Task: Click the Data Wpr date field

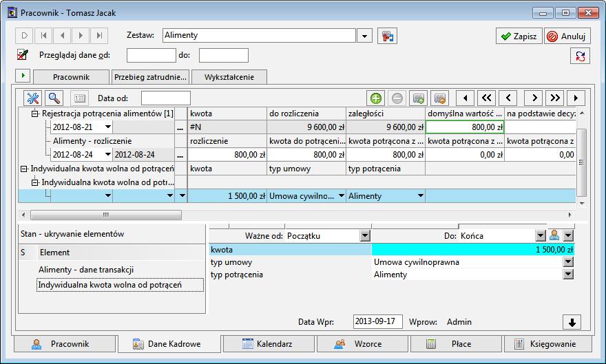Action: click(377, 321)
